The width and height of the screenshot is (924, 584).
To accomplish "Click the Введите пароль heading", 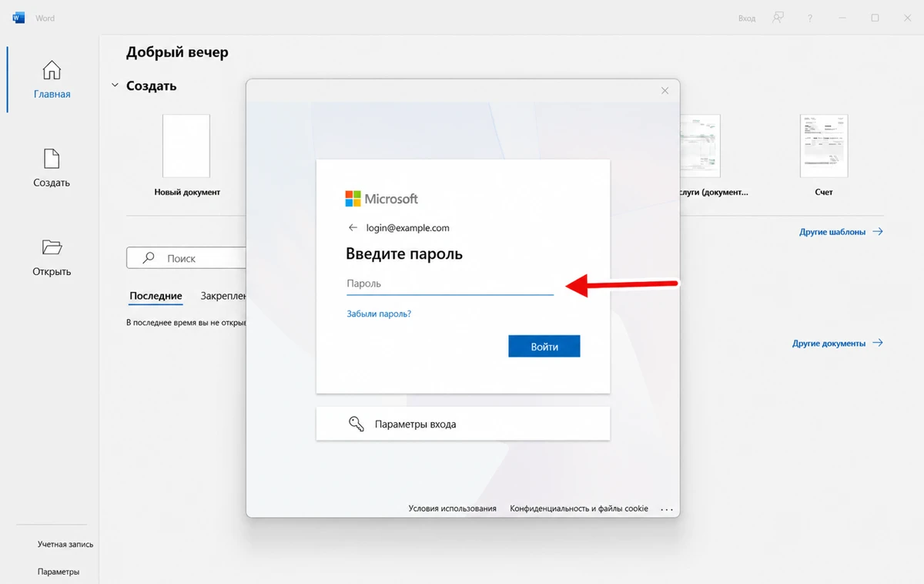I will (x=404, y=253).
